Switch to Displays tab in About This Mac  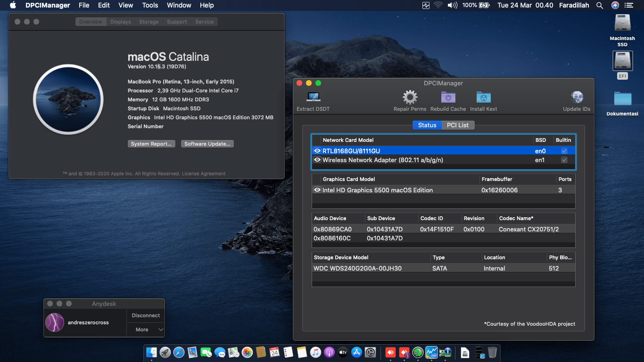121,22
